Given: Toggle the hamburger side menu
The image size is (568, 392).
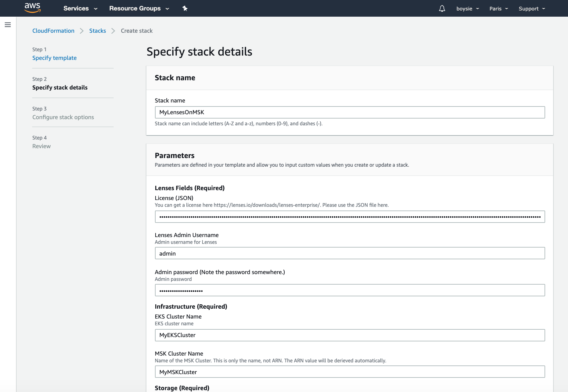Looking at the screenshot, I should tap(8, 25).
